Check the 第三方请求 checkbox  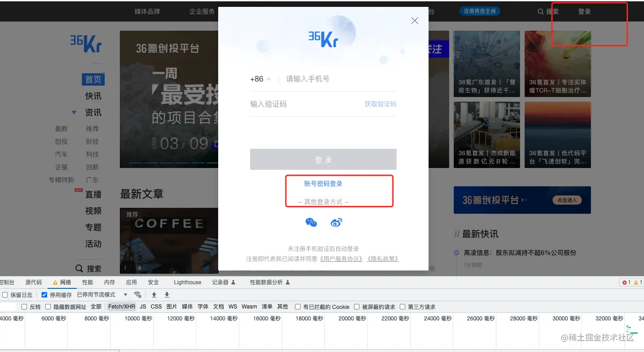point(402,307)
